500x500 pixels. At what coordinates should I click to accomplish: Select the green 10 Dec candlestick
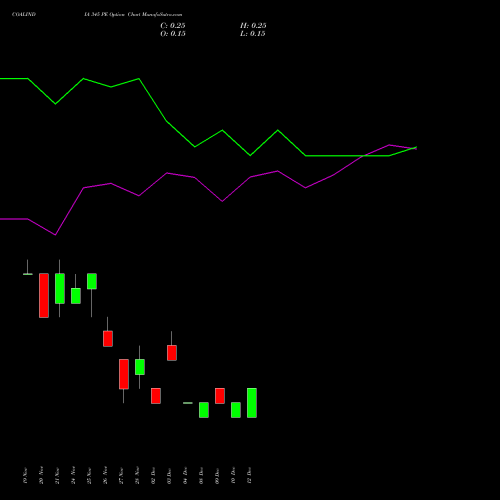[236, 410]
